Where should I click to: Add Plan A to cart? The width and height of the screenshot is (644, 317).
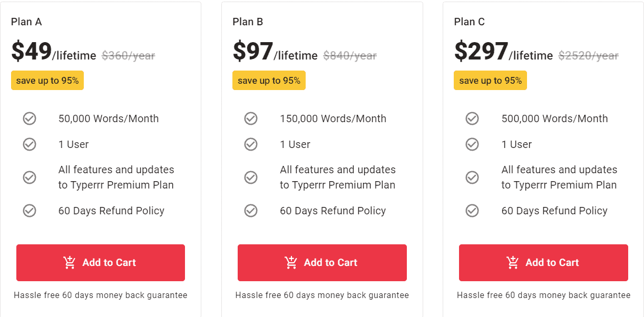point(101,263)
